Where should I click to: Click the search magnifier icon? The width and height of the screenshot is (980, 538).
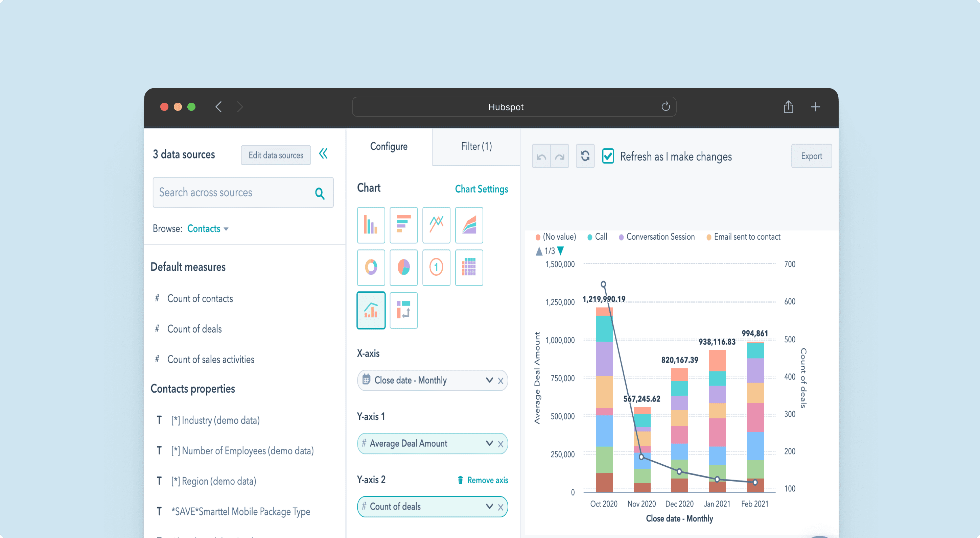[x=320, y=194]
